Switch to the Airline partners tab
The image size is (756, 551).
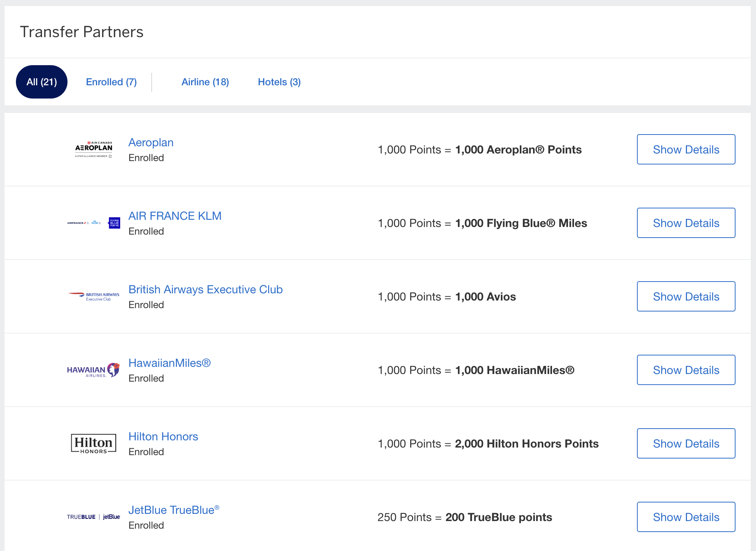205,81
